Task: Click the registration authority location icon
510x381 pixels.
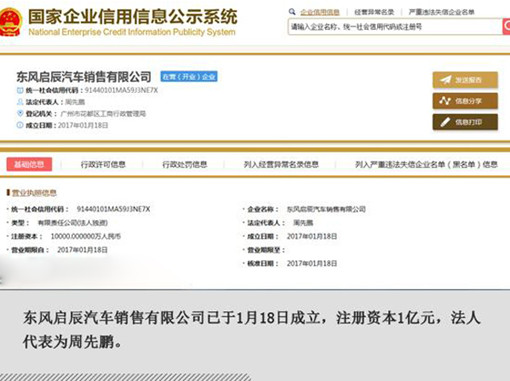Action: [20, 114]
